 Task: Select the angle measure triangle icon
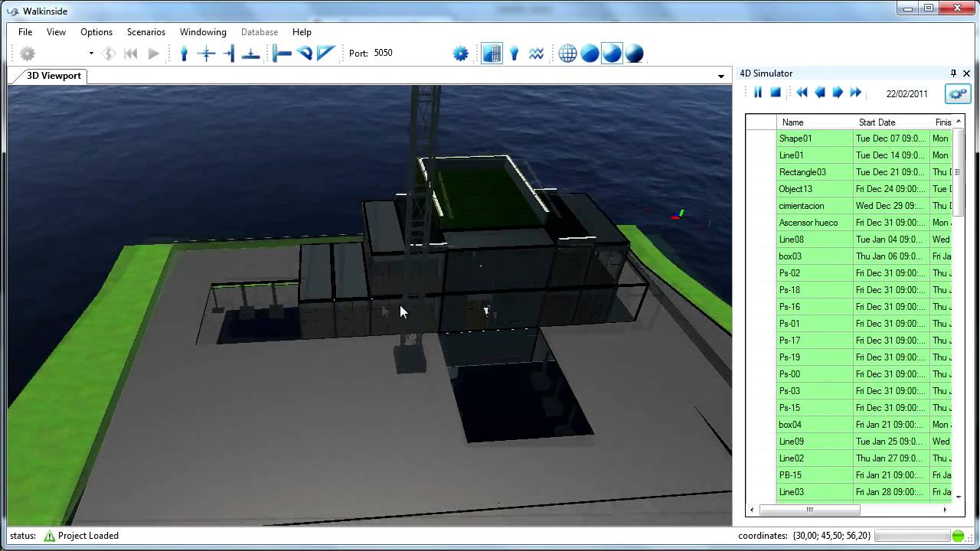[x=326, y=54]
